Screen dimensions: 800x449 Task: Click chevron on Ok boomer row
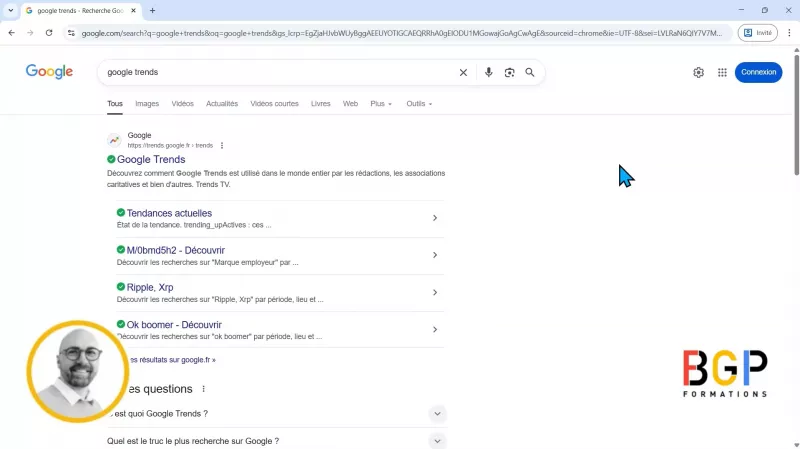435,330
